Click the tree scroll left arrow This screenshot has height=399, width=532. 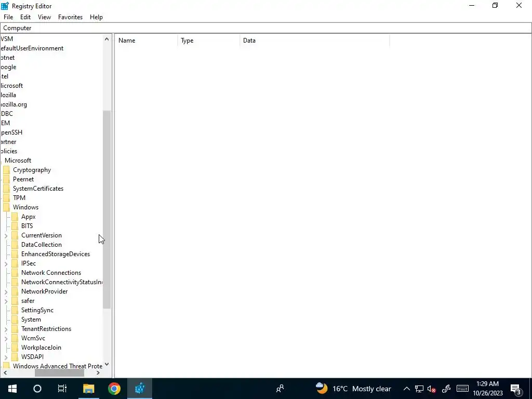pyautogui.click(x=5, y=373)
